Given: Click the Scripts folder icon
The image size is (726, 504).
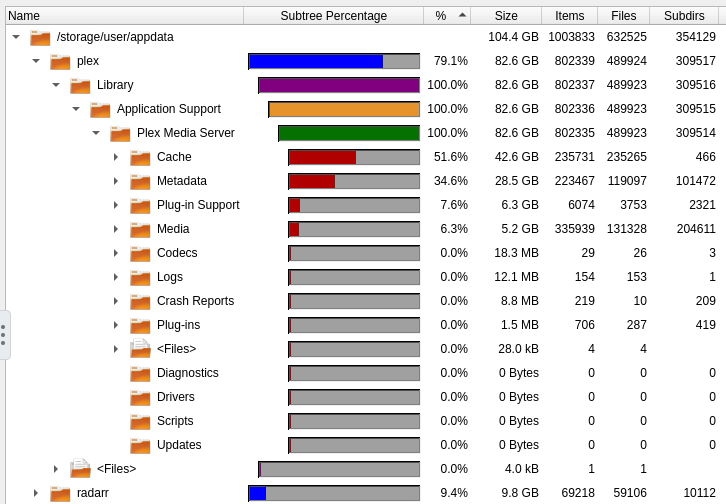Looking at the screenshot, I should click(x=140, y=423).
